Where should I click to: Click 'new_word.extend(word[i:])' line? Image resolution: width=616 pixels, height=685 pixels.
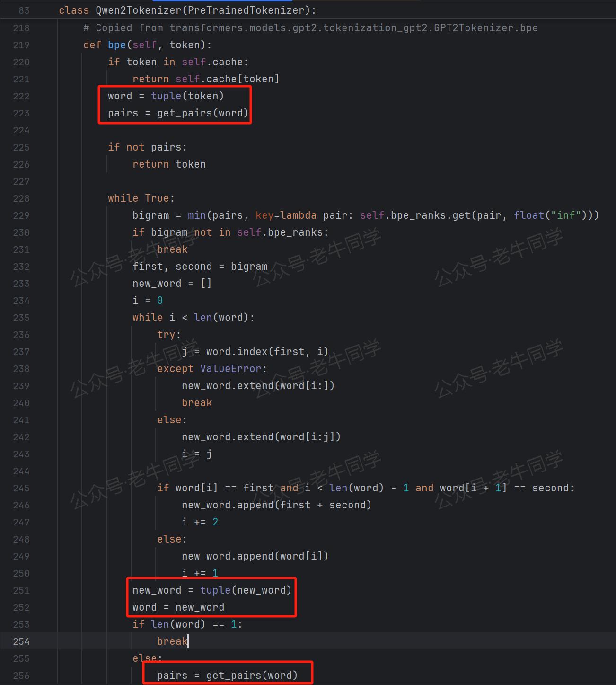coord(258,386)
